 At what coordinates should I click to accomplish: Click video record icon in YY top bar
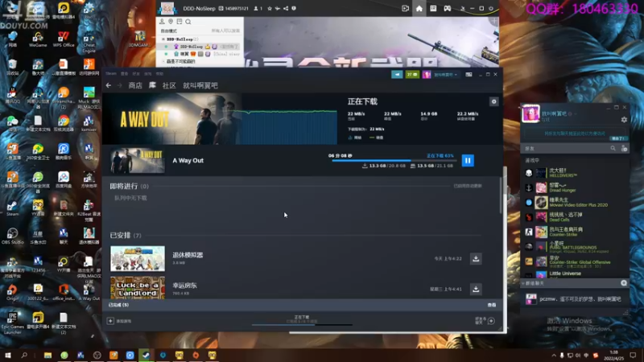(405, 8)
